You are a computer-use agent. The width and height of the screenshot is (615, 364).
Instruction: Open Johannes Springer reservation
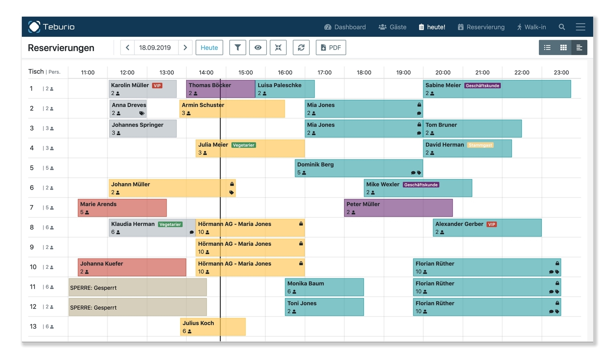(143, 128)
